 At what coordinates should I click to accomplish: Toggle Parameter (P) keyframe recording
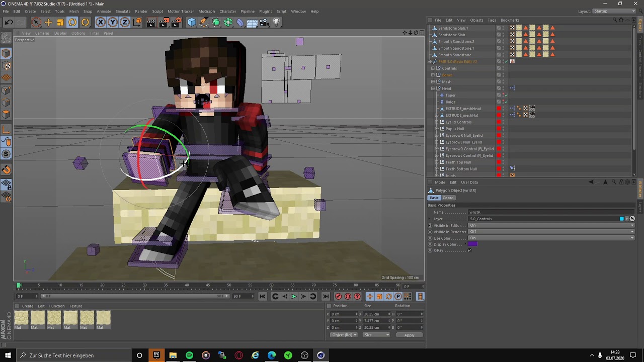pyautogui.click(x=398, y=297)
